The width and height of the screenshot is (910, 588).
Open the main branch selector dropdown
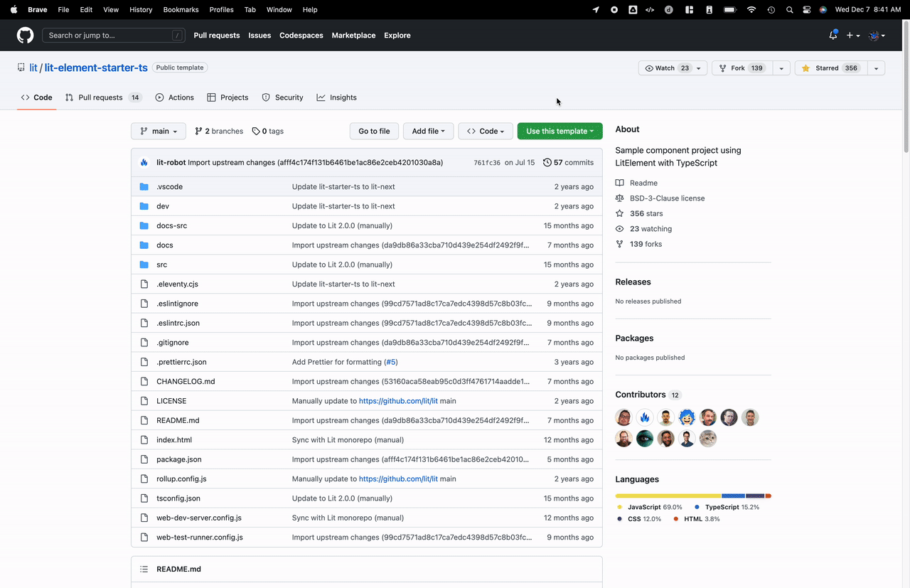click(158, 131)
